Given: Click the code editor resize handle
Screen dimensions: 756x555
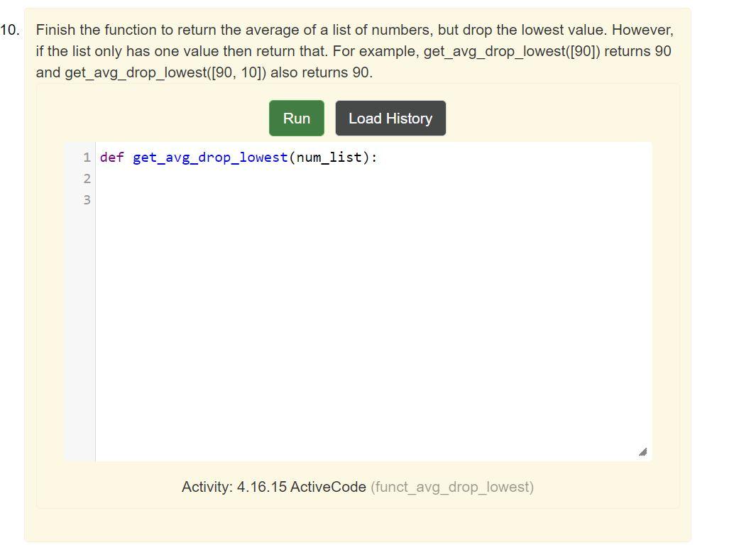Looking at the screenshot, I should [642, 451].
